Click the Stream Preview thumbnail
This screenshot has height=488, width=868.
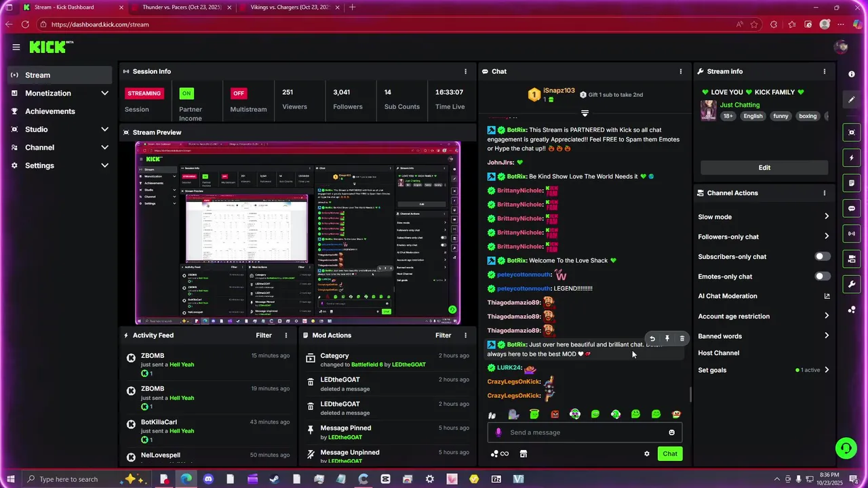click(298, 233)
